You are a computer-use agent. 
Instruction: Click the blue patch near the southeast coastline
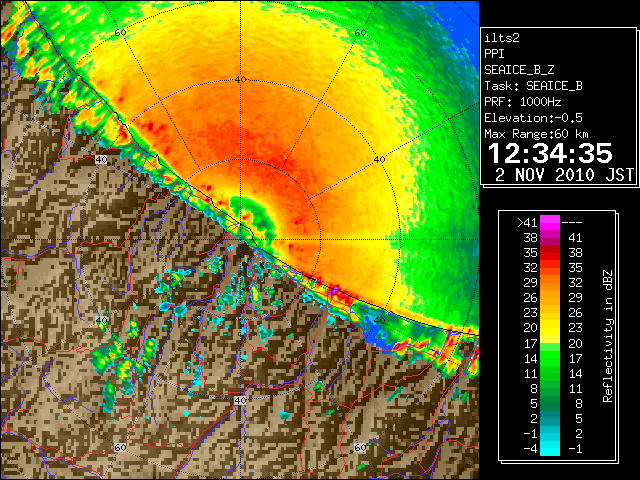(372, 331)
